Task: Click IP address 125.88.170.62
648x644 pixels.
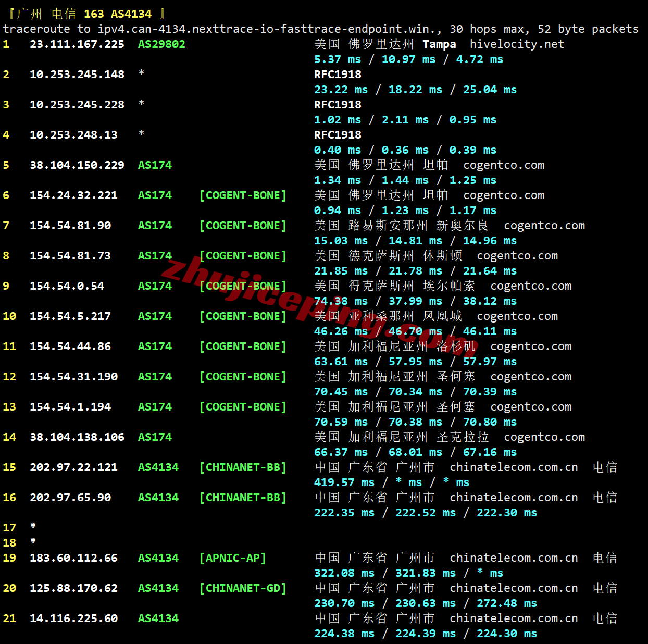Action: click(73, 588)
